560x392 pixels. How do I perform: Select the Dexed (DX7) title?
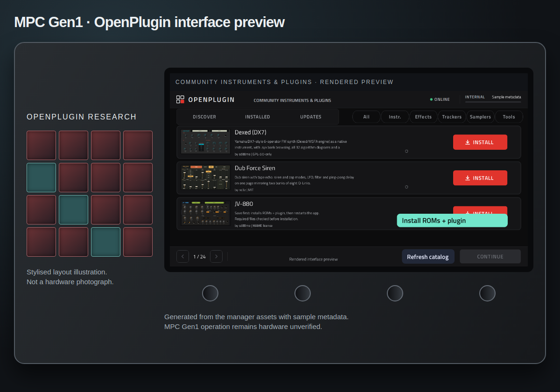[x=251, y=133]
